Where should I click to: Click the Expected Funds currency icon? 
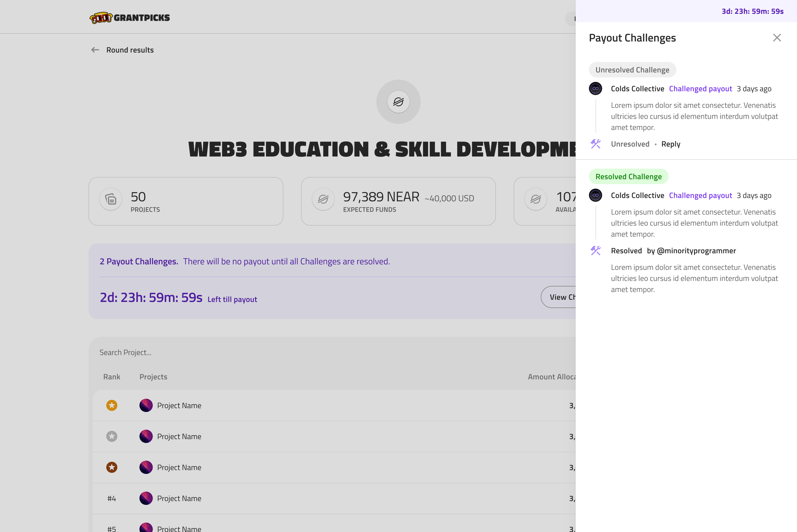[323, 199]
